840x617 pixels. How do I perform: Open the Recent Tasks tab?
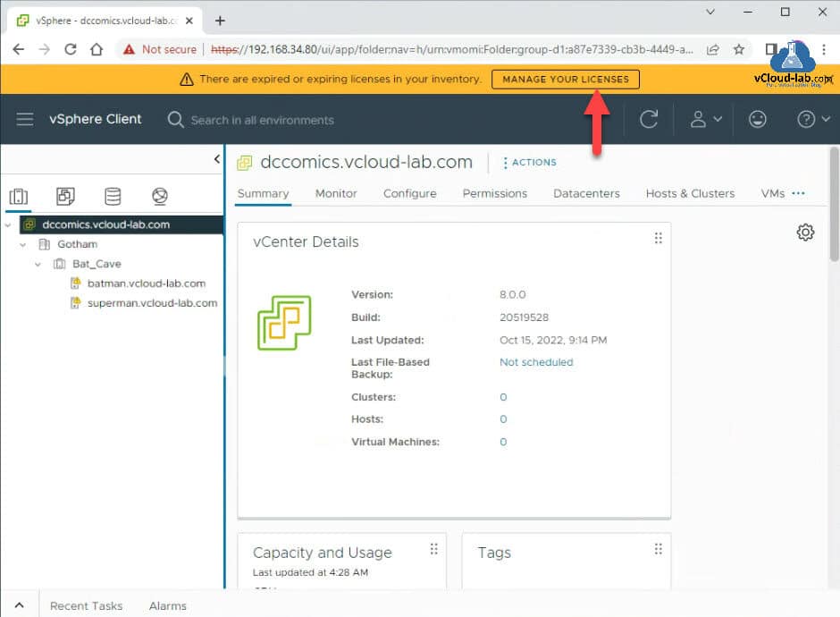pos(87,605)
